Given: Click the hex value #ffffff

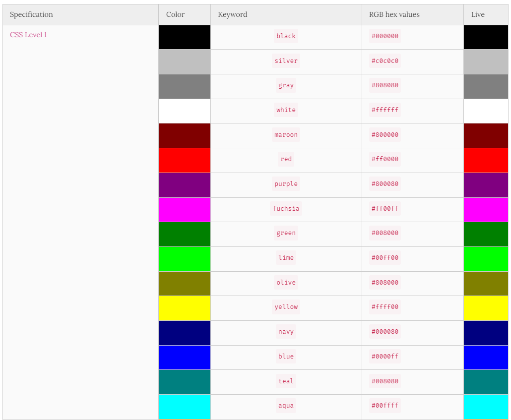Looking at the screenshot, I should (385, 110).
